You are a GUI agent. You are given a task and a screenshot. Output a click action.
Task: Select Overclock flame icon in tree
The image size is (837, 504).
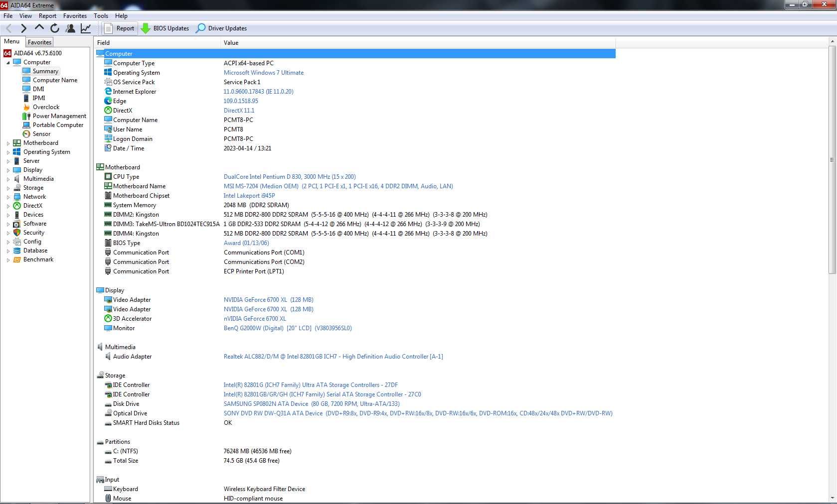pos(26,107)
